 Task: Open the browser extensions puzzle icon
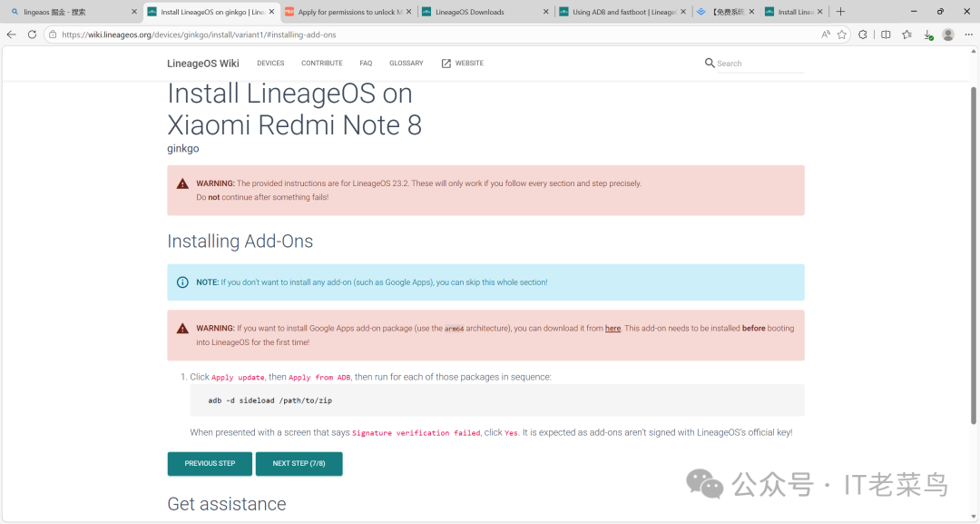(863, 35)
